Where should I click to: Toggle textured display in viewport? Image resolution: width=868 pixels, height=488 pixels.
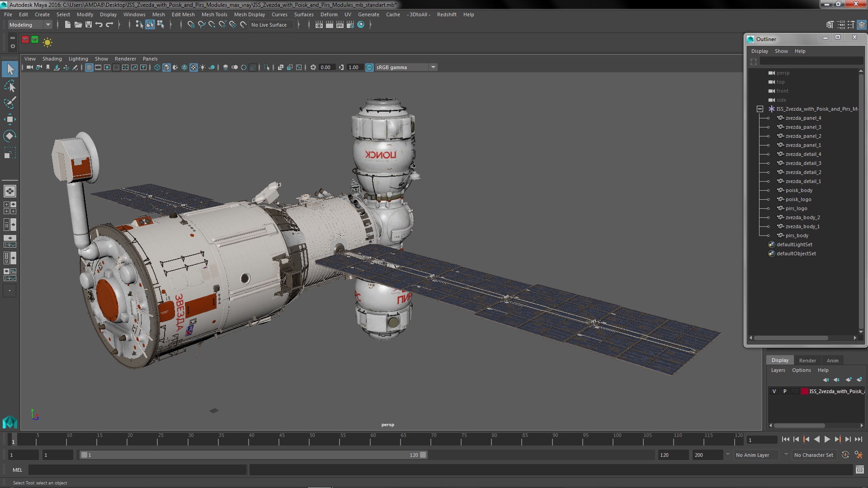click(193, 67)
